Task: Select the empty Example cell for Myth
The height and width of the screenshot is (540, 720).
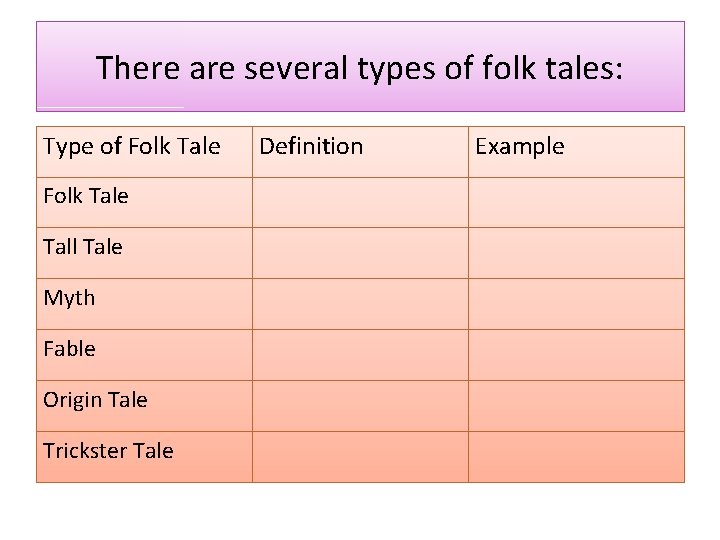Action: click(576, 304)
